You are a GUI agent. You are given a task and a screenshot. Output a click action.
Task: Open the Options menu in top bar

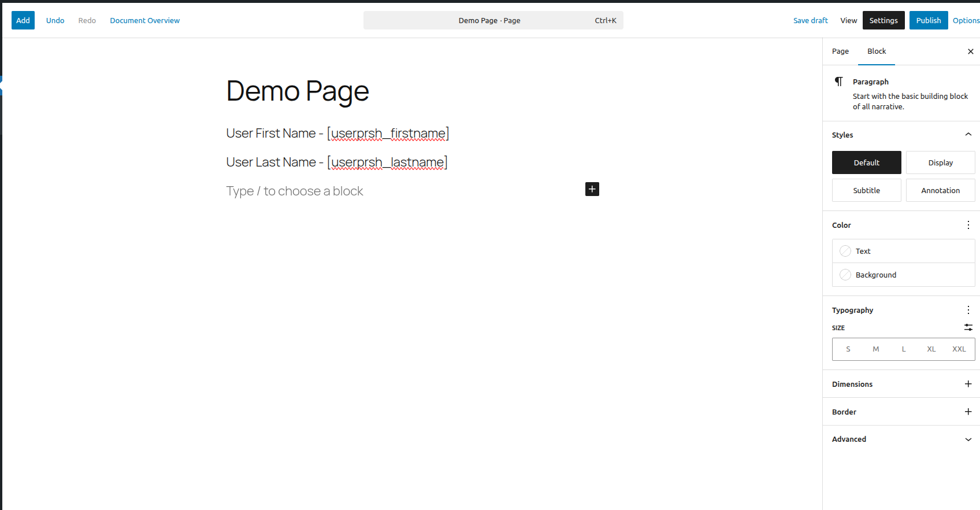coord(966,20)
